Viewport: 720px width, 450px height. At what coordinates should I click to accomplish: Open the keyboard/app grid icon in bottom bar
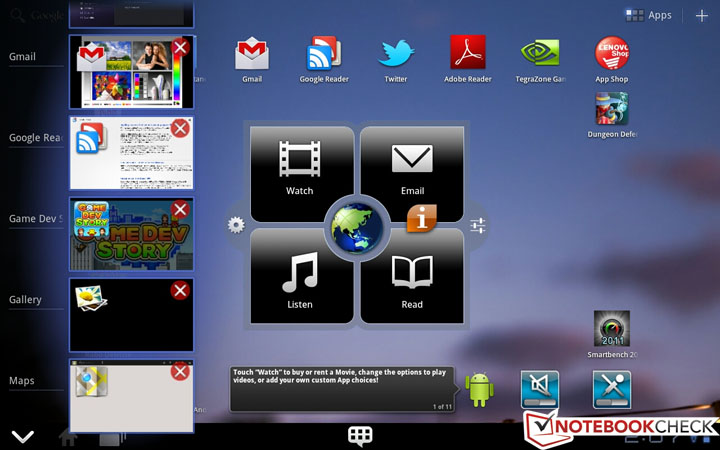pos(360,435)
